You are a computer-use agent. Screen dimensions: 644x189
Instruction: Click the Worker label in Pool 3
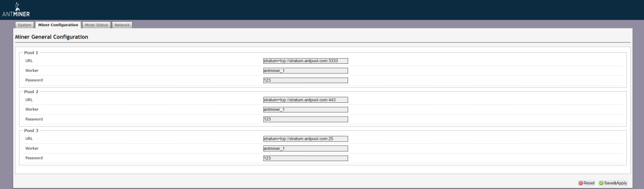pyautogui.click(x=32, y=148)
